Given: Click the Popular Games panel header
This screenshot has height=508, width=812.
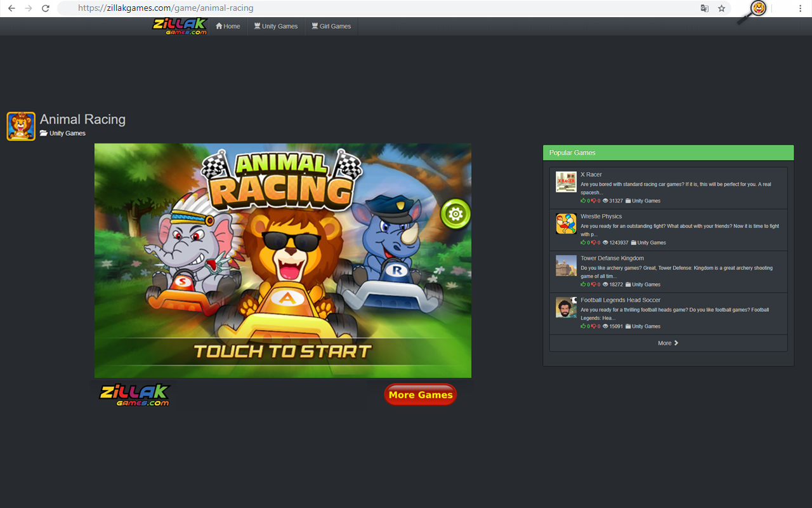Looking at the screenshot, I should tap(668, 152).
